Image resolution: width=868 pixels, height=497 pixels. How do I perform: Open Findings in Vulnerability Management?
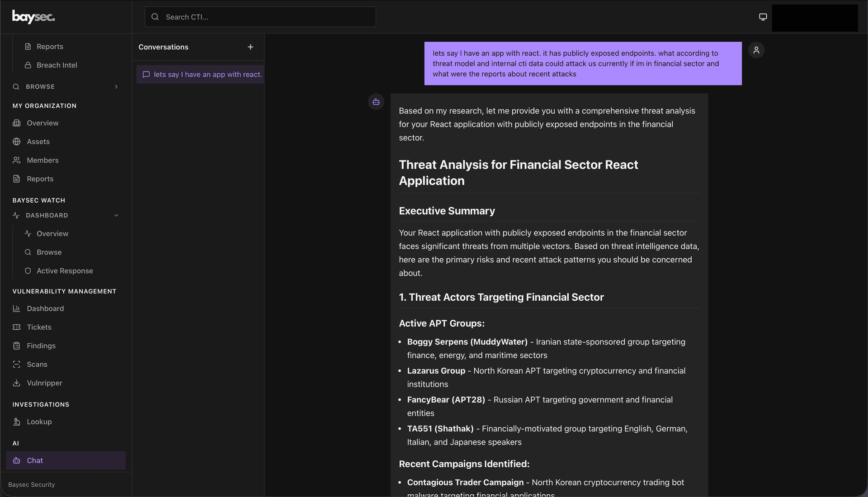coord(41,346)
